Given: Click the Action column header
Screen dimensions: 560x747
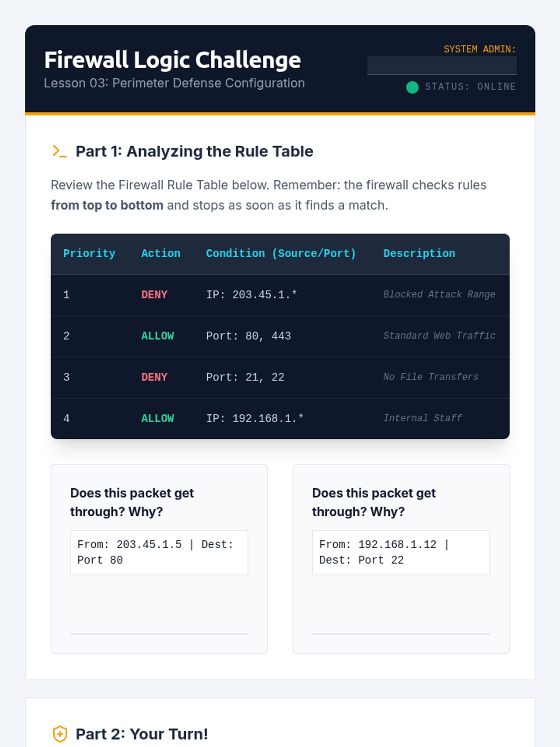Looking at the screenshot, I should tap(161, 254).
